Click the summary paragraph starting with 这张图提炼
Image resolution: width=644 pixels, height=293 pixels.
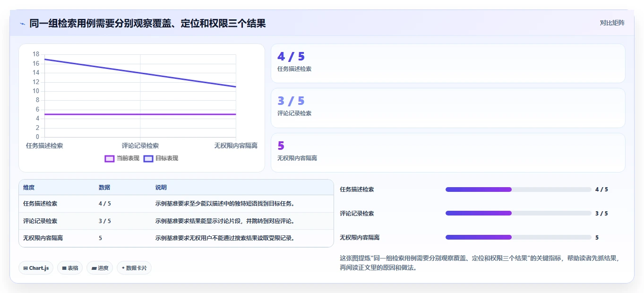tap(479, 263)
